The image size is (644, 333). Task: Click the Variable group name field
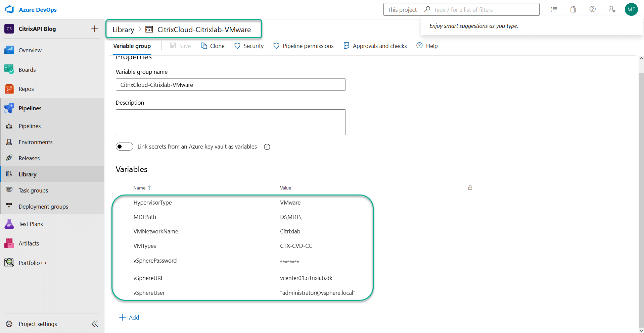tap(231, 85)
